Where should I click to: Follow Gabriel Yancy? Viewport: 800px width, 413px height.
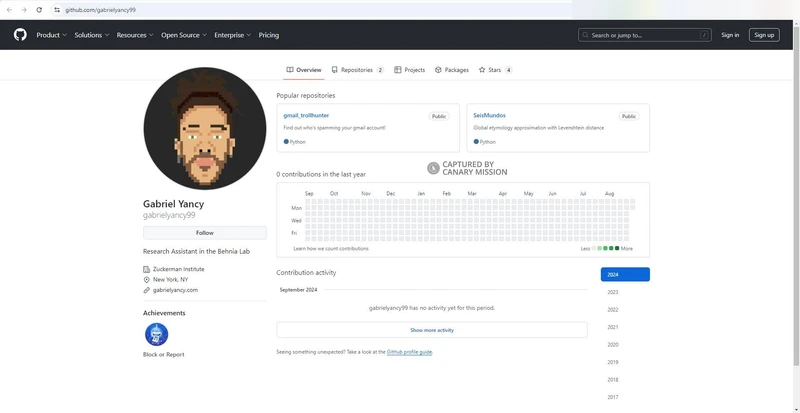point(205,233)
